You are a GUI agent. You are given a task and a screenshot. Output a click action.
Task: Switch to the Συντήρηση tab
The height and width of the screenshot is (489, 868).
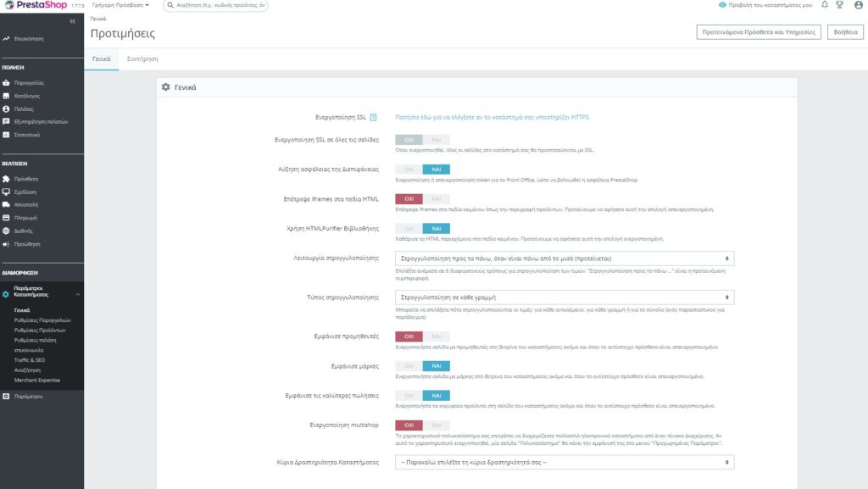coord(142,59)
